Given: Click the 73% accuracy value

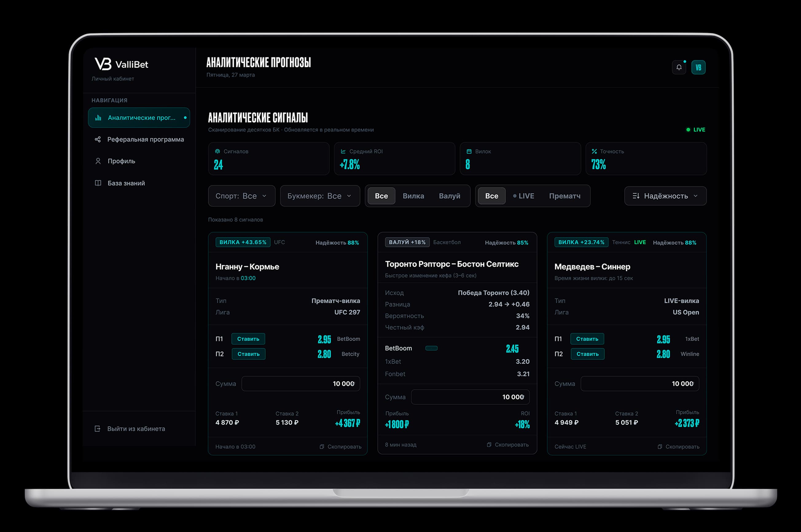Looking at the screenshot, I should pos(598,165).
